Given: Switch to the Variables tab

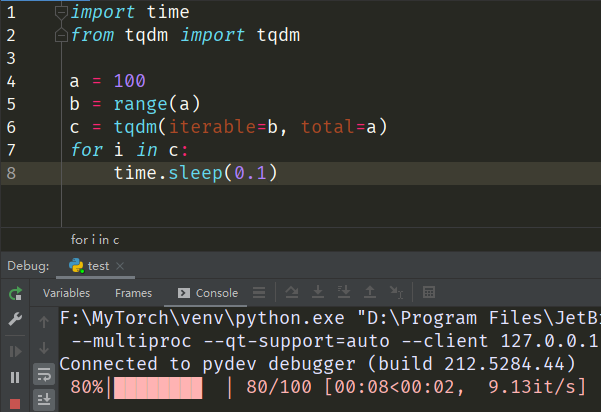Looking at the screenshot, I should 65,293.
